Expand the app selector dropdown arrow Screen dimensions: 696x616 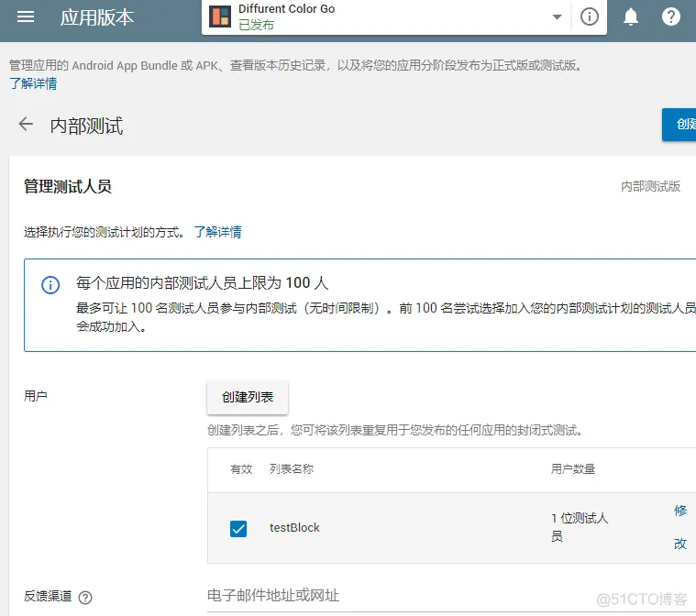pos(557,17)
